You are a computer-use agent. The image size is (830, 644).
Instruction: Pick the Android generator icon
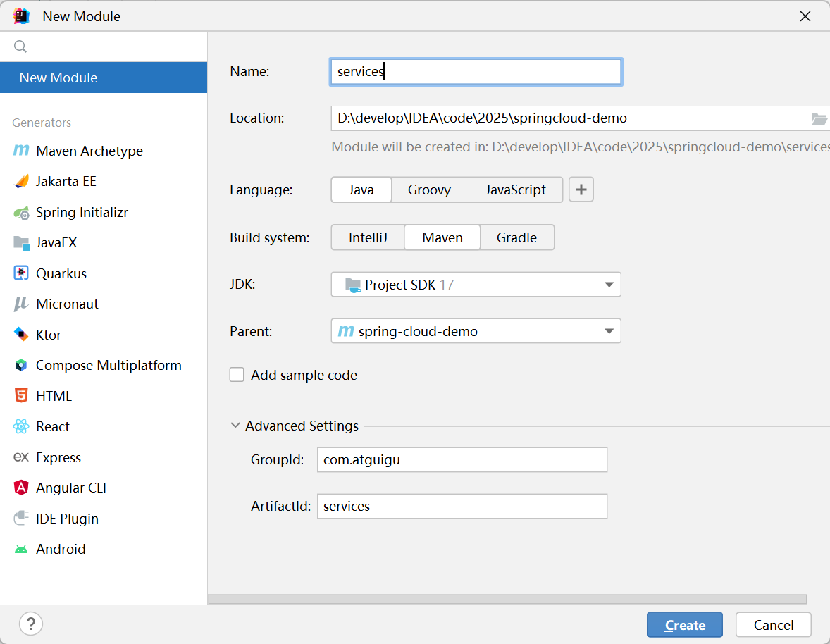tap(21, 550)
